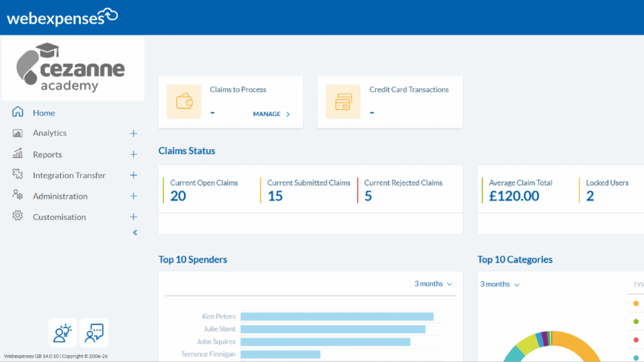Click the Reports bar graph icon
The width and height of the screenshot is (644, 362).
(18, 154)
